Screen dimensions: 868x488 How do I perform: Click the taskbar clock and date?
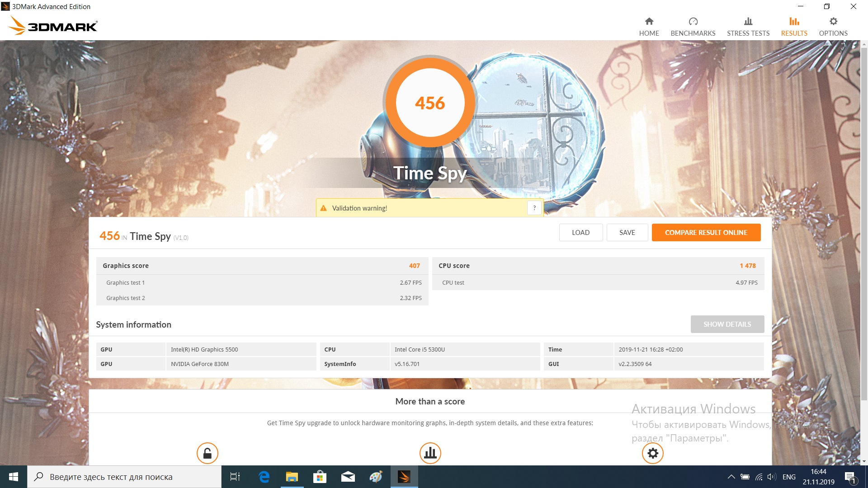[818, 477]
